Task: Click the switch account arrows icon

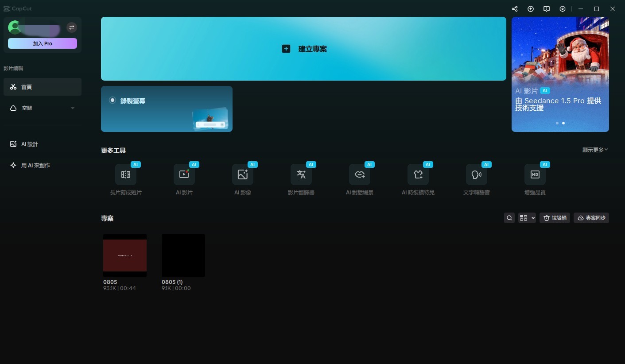Action: [x=72, y=27]
